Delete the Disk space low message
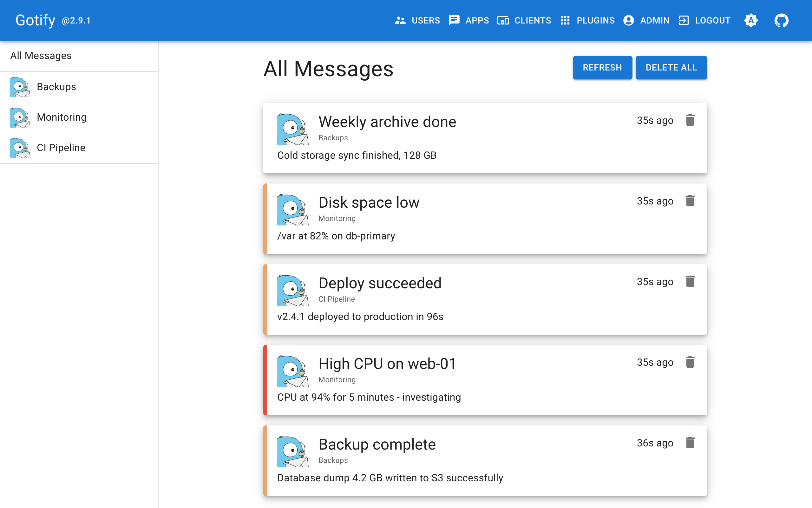The width and height of the screenshot is (812, 508). [x=690, y=201]
